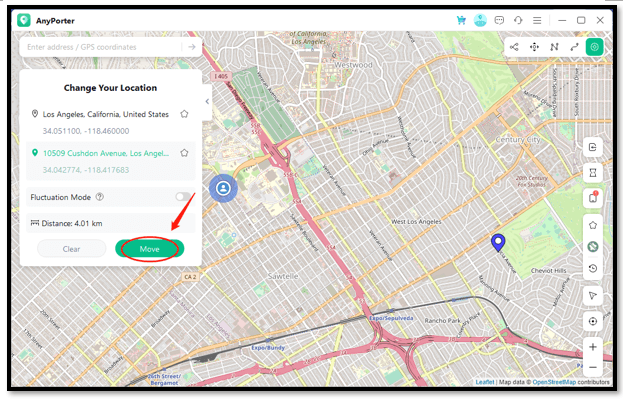
Task: Select Los Angeles, California, United States entry
Action: (106, 114)
